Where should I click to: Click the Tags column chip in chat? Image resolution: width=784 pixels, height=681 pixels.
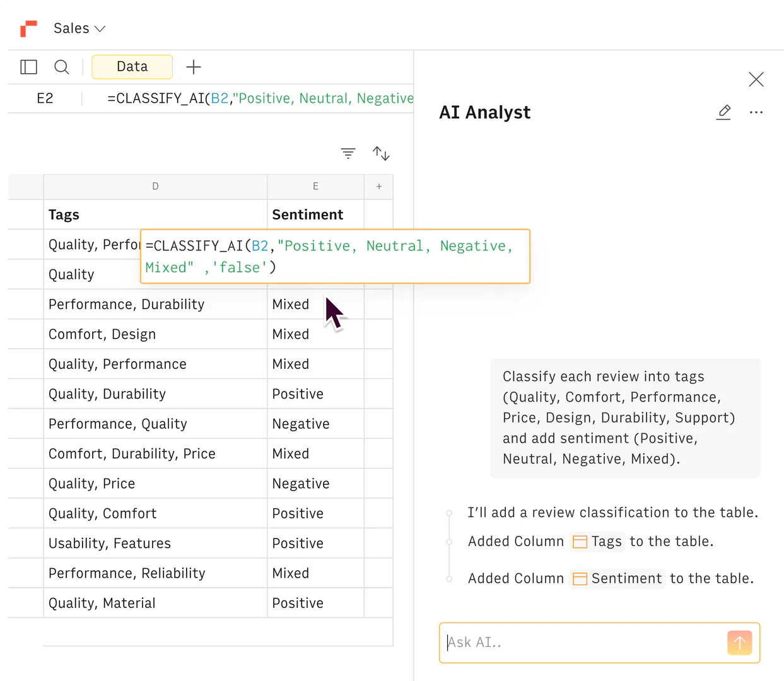pyautogui.click(x=597, y=541)
